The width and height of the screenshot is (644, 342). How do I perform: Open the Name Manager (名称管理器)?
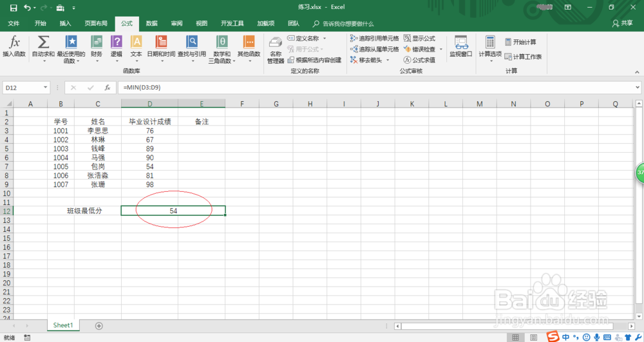click(x=276, y=50)
